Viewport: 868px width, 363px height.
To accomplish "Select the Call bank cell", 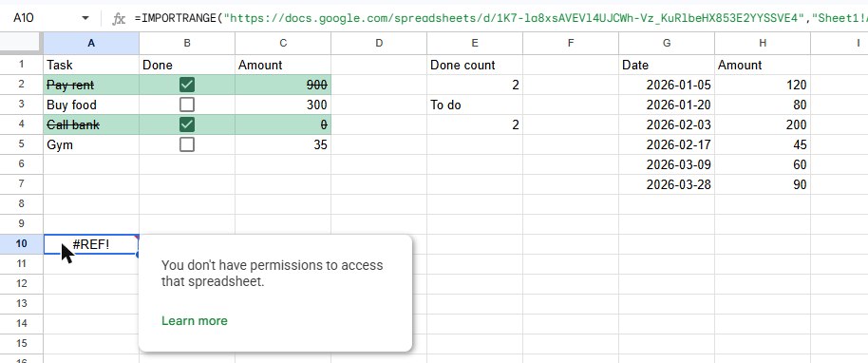I will click(x=91, y=124).
